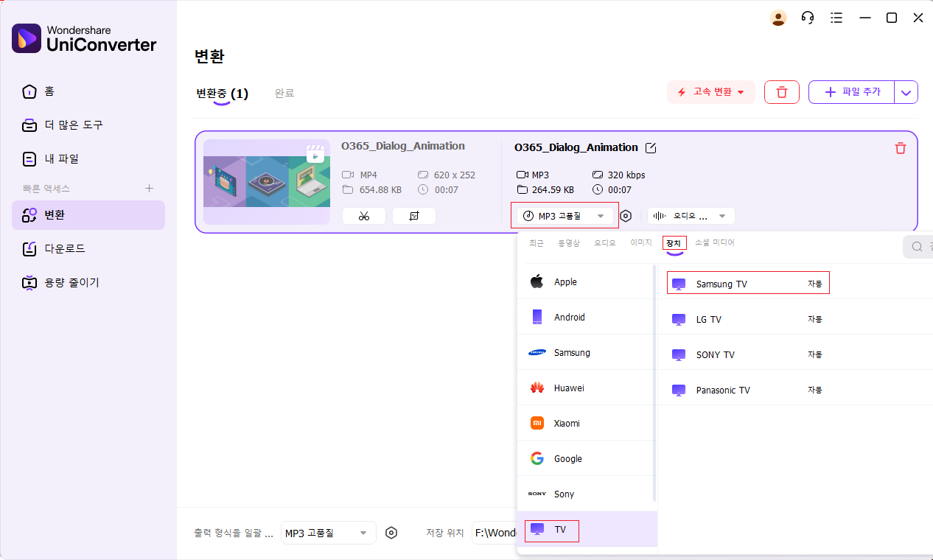This screenshot has width=933, height=560.
Task: Switch to the 변환중 (1) tab
Action: pyautogui.click(x=222, y=94)
